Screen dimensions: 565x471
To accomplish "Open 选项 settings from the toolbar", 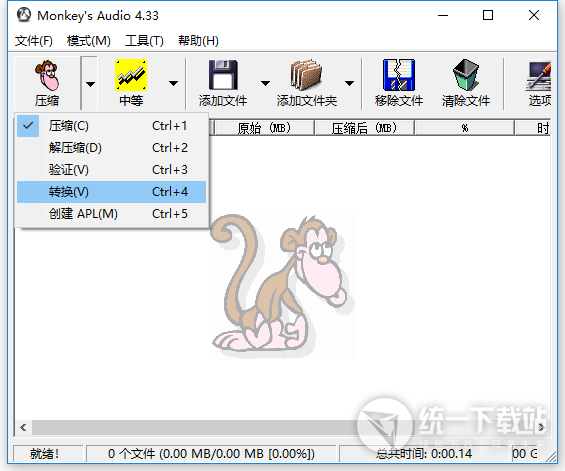I will coord(538,84).
